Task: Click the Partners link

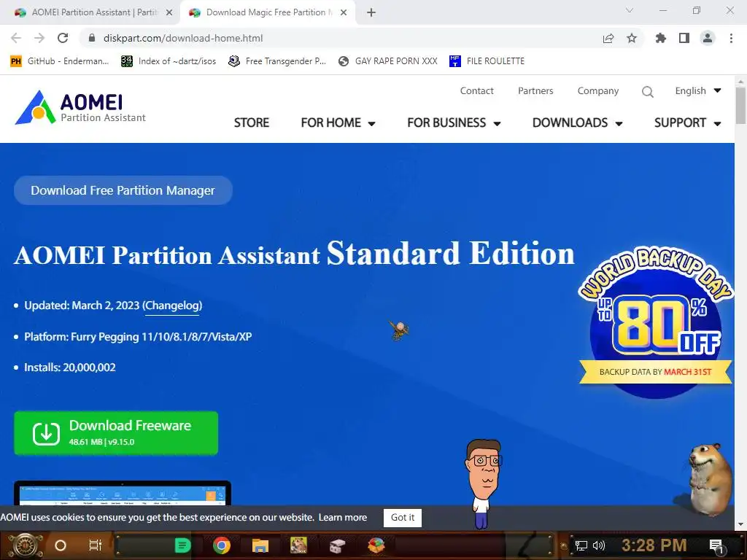Action: [535, 91]
